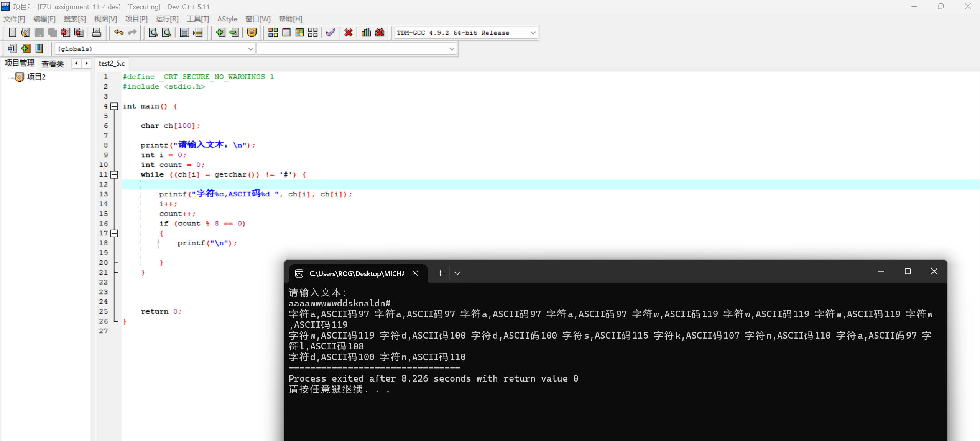Click the red X Stop Execution icon
This screenshot has height=441, width=980.
click(x=349, y=33)
